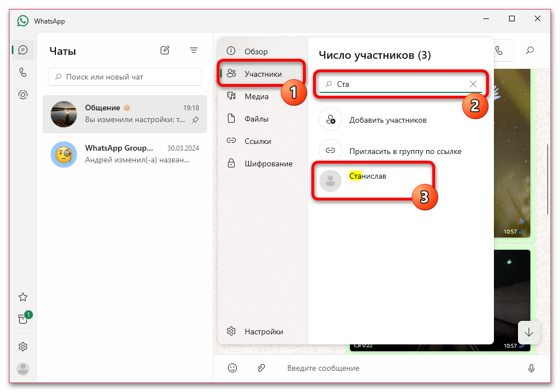Screen dimensions: 560x392
Task: Open the image message sent at 10:57
Action: point(512,153)
